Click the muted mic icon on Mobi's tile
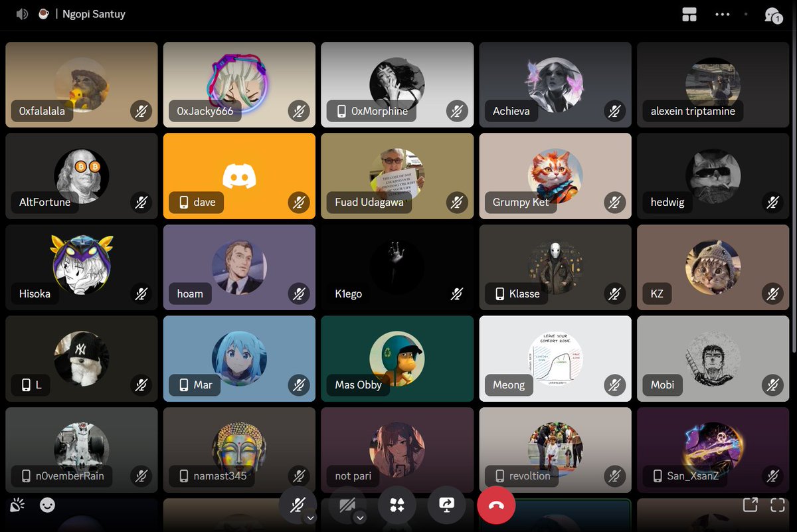Image resolution: width=797 pixels, height=532 pixels. 773,385
